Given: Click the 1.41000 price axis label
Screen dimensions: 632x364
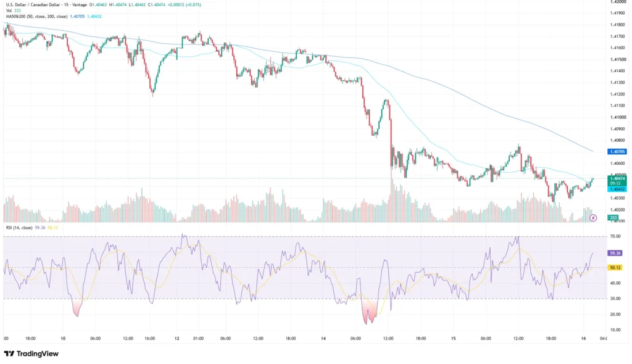Looking at the screenshot, I should pos(618,117).
